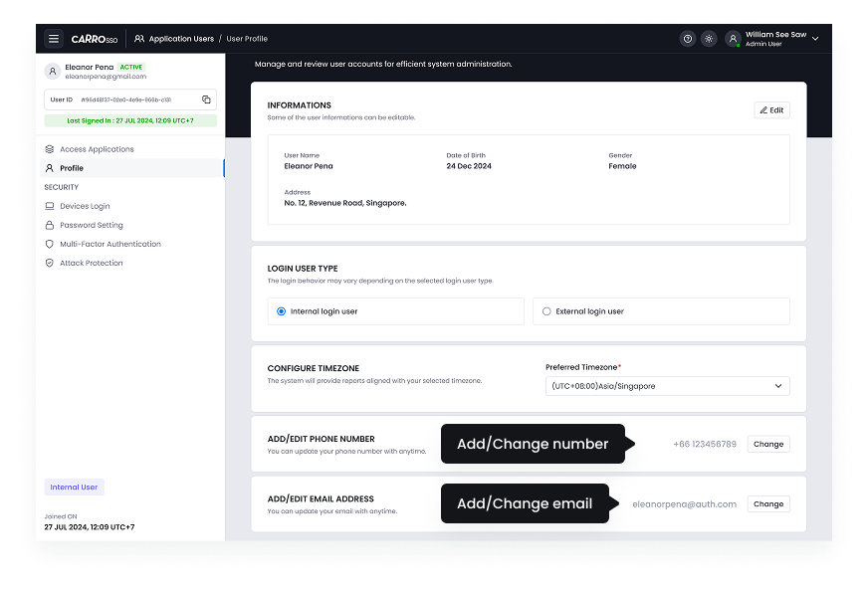Click the Internal User badge

(x=74, y=486)
